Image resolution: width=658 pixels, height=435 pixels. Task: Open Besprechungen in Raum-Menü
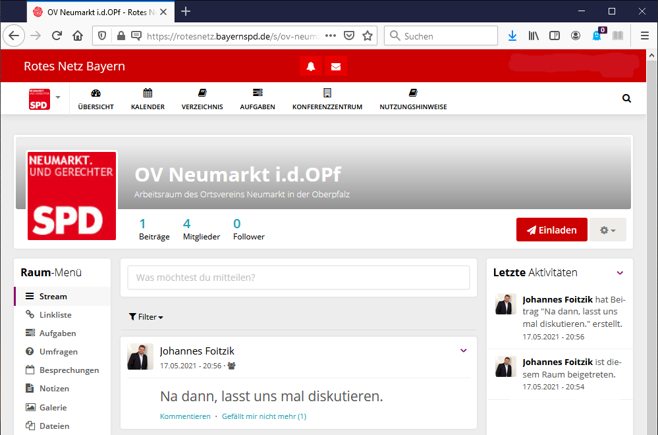(63, 370)
